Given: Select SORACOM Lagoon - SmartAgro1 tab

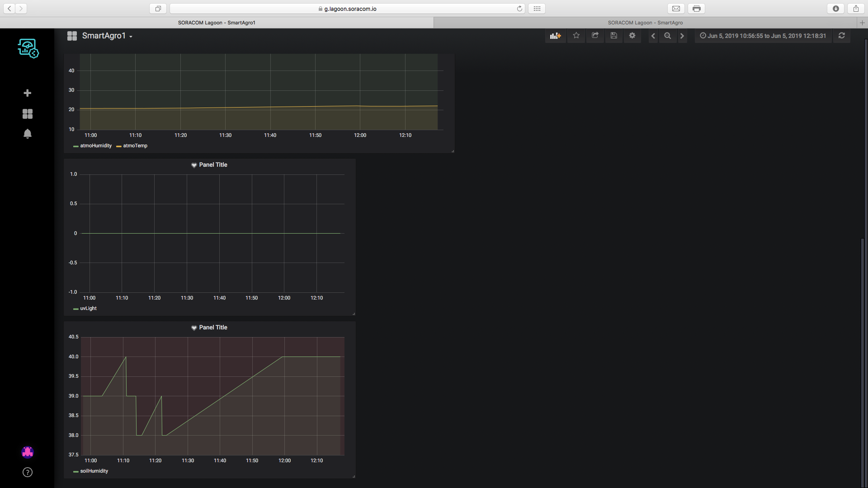Looking at the screenshot, I should [x=217, y=23].
